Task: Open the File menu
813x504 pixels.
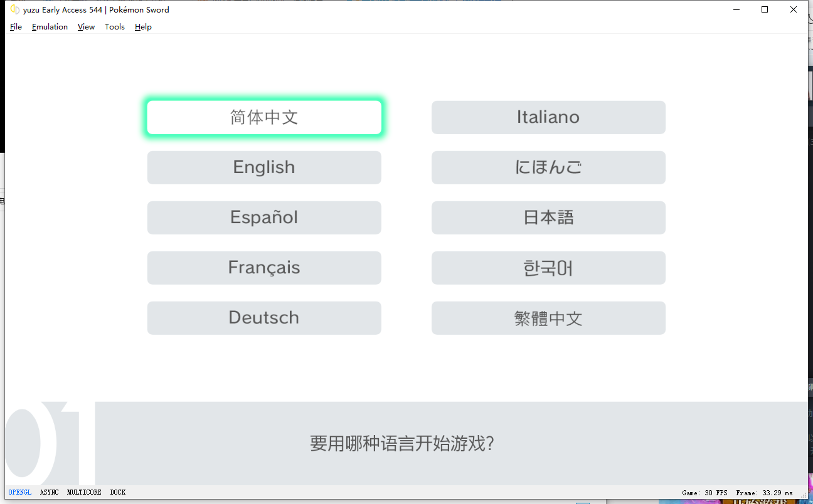Action: [16, 27]
